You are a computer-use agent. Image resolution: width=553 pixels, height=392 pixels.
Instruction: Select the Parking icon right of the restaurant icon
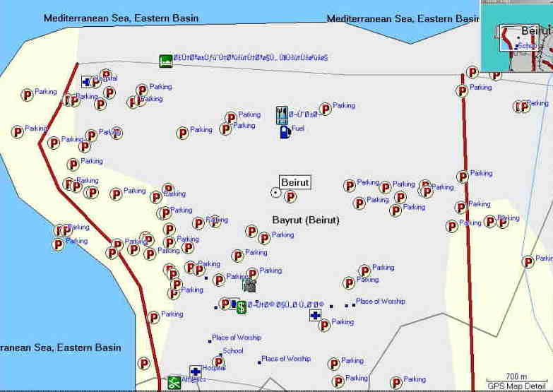tap(325, 109)
